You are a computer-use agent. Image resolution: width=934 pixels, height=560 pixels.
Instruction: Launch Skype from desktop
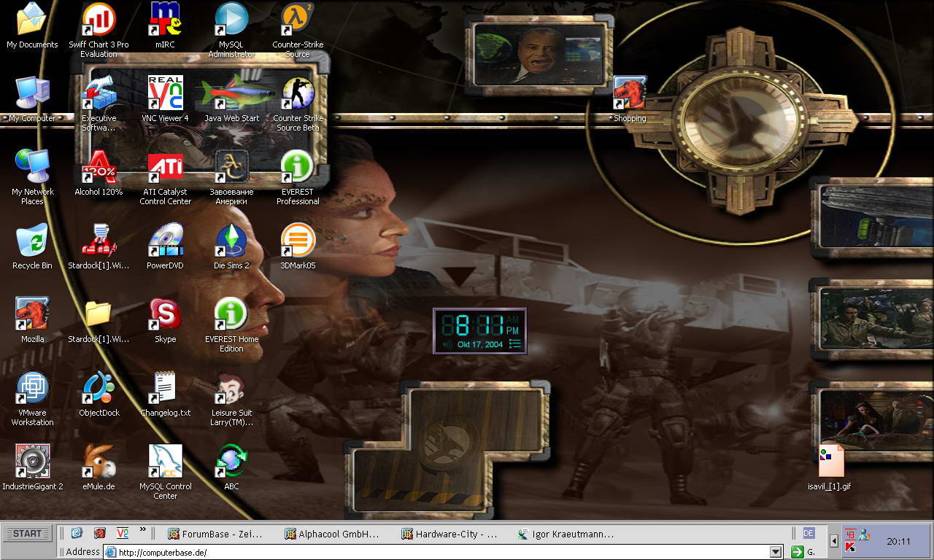[x=165, y=320]
